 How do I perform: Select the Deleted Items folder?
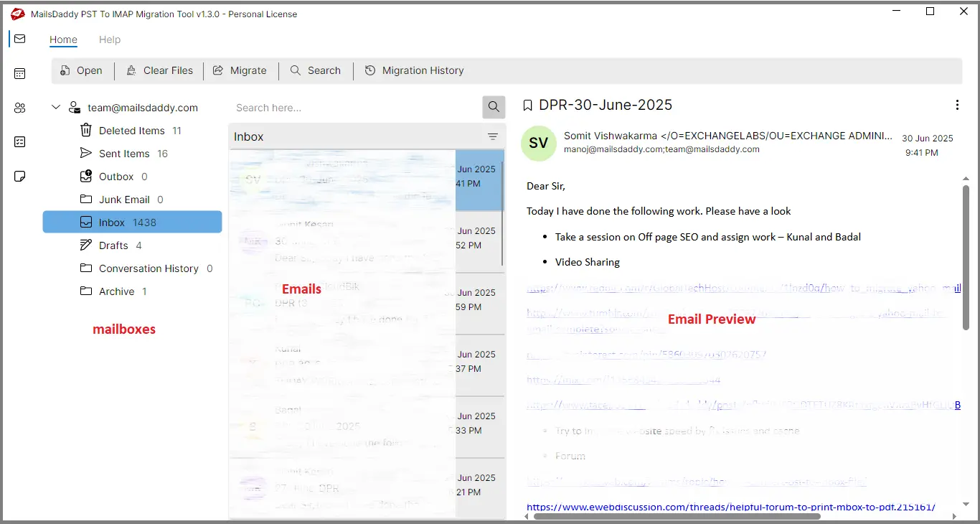point(131,131)
